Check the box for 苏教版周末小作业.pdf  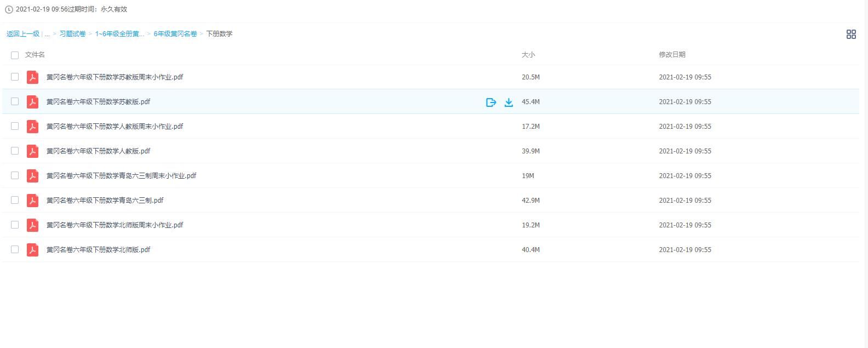coord(15,77)
